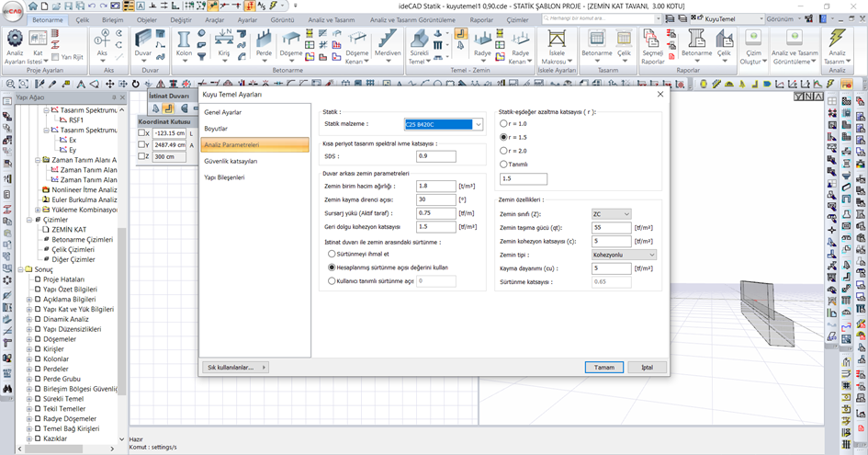
Task: Switch to the Çelik ribbon tab
Action: 83,19
